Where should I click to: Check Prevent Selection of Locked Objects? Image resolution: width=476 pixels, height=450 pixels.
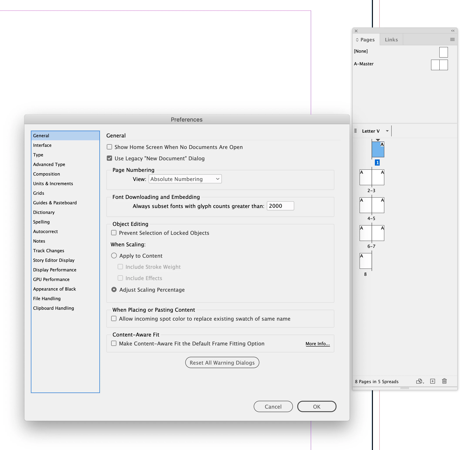point(114,233)
